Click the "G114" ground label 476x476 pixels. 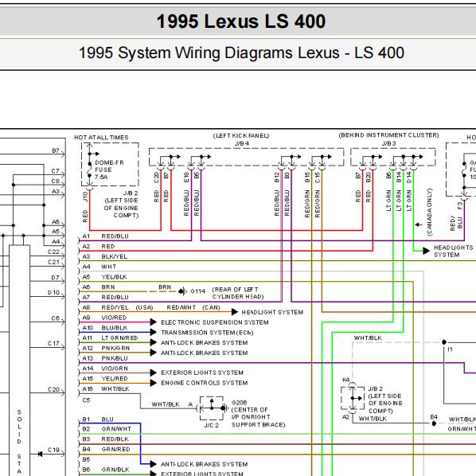pos(198,291)
